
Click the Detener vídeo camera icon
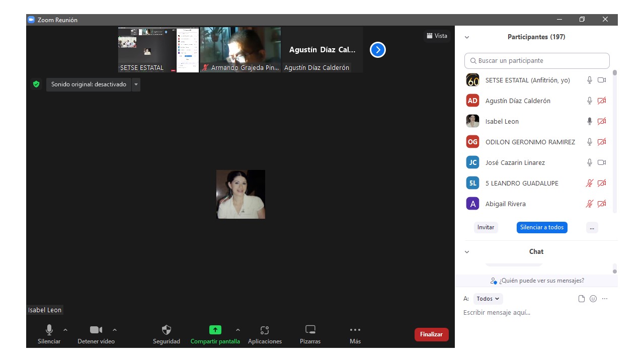pyautogui.click(x=96, y=330)
